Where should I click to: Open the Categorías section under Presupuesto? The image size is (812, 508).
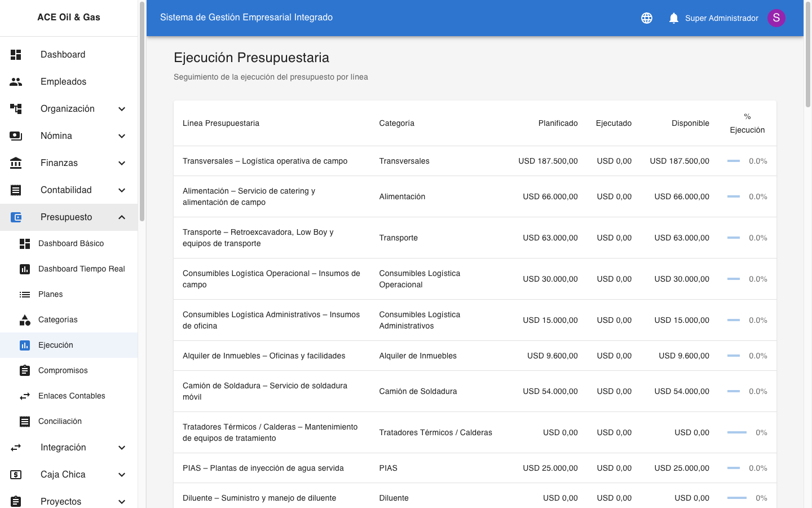tap(58, 319)
